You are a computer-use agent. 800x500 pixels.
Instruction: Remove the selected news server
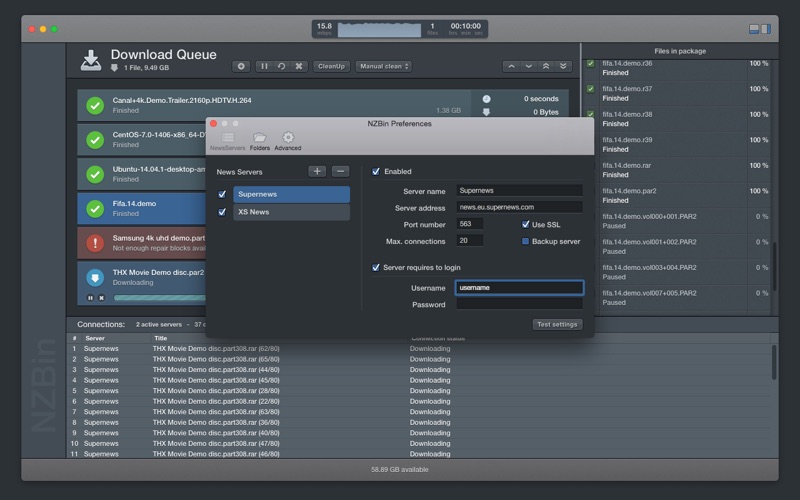(x=340, y=171)
